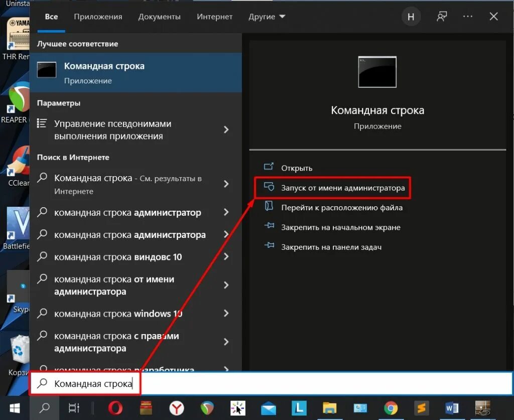Screen dimensions: 514x420
Task: Expand arrow for Командная строка web results
Action: click(226, 184)
